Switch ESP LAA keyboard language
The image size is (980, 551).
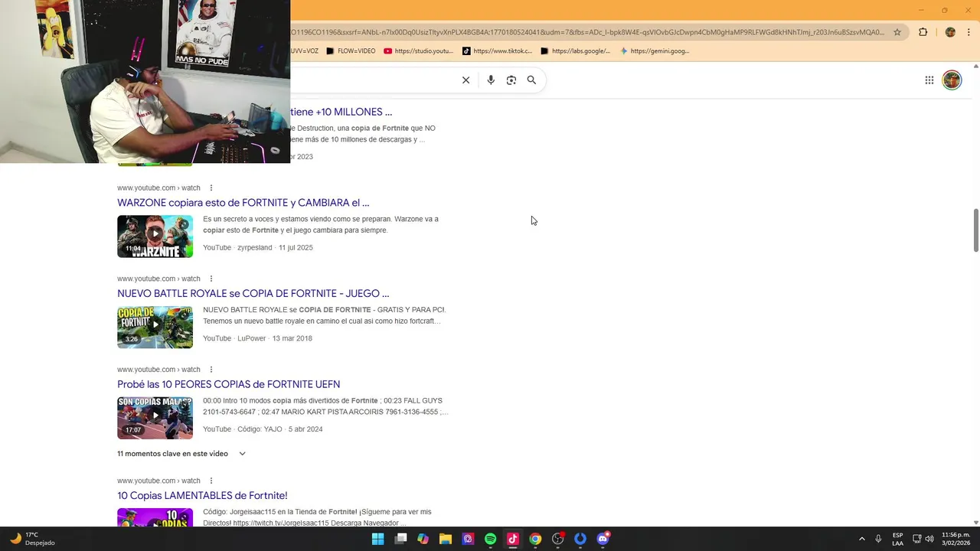(897, 539)
